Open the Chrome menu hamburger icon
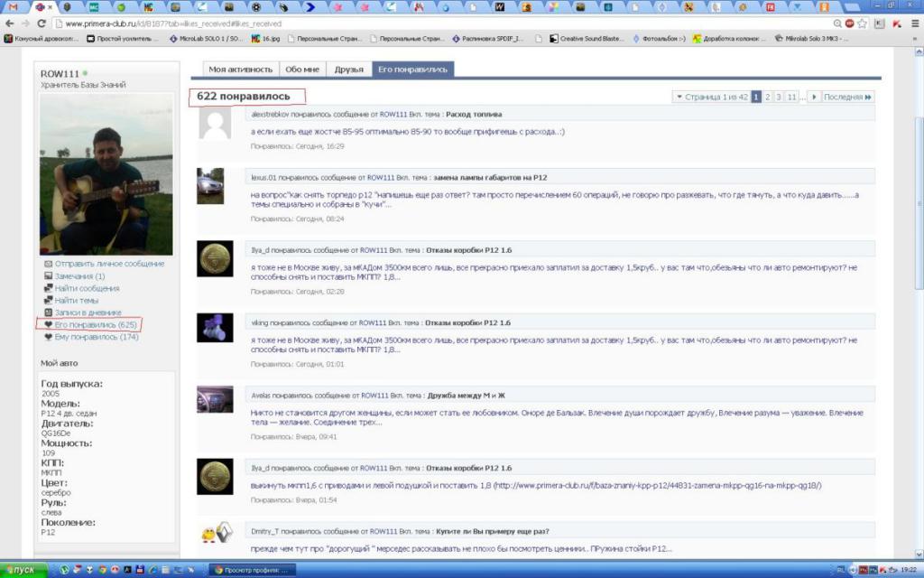This screenshot has width=924, height=578. coord(915,23)
